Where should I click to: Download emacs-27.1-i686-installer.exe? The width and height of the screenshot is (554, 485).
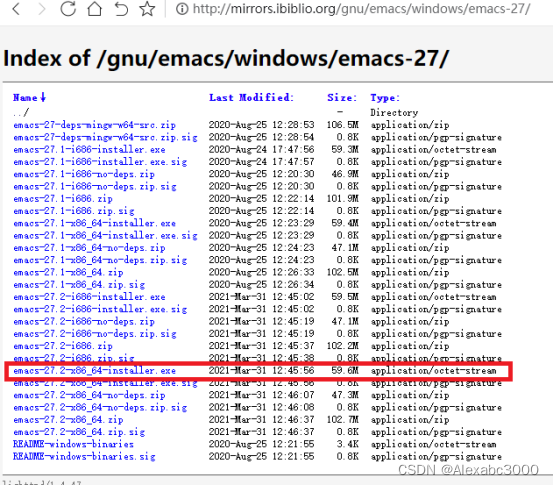tap(89, 149)
